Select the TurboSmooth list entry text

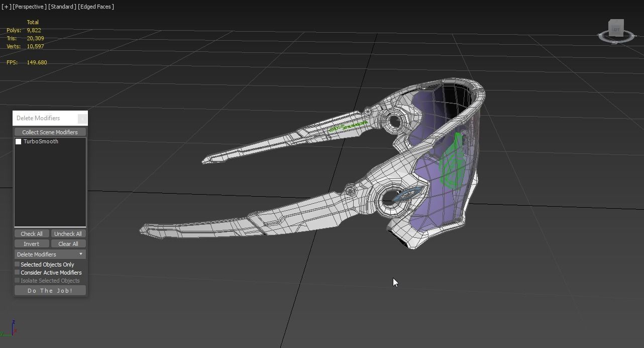(x=41, y=142)
